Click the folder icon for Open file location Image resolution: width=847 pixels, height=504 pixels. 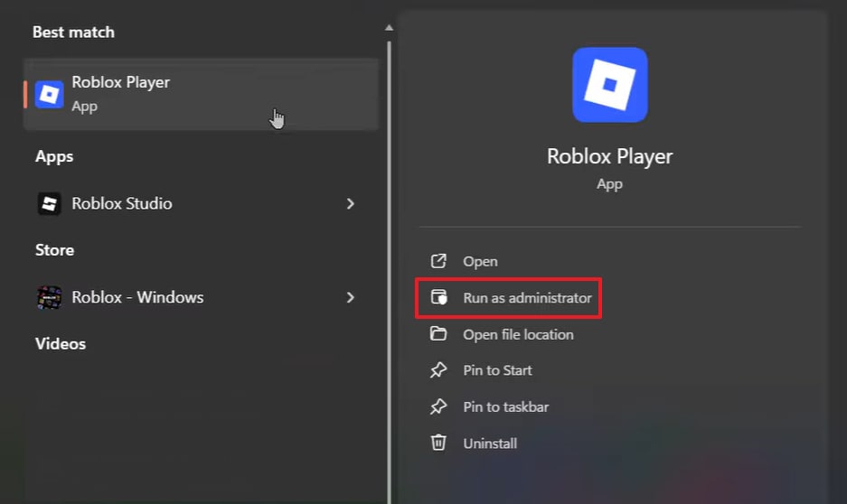438,334
